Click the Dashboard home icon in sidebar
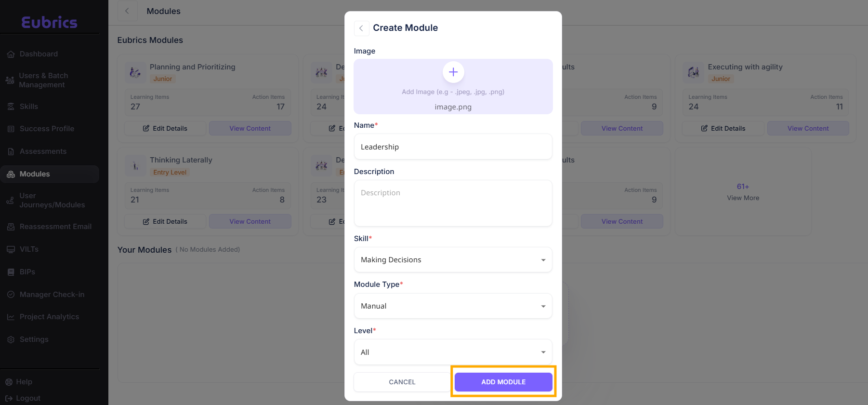Image resolution: width=868 pixels, height=405 pixels. click(11, 54)
